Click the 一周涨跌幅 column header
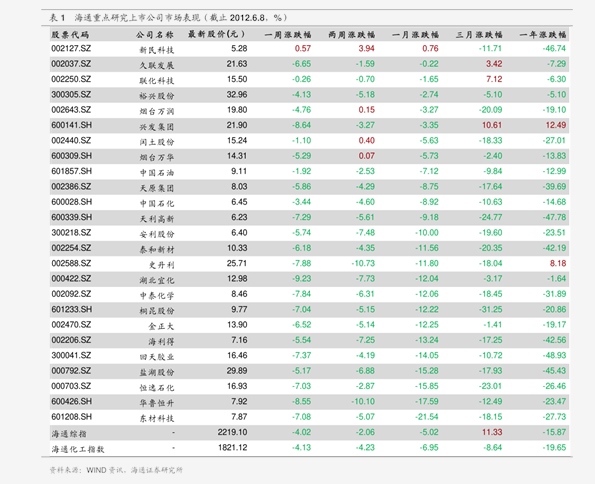Image resolution: width=595 pixels, height=484 pixels. pyautogui.click(x=288, y=35)
